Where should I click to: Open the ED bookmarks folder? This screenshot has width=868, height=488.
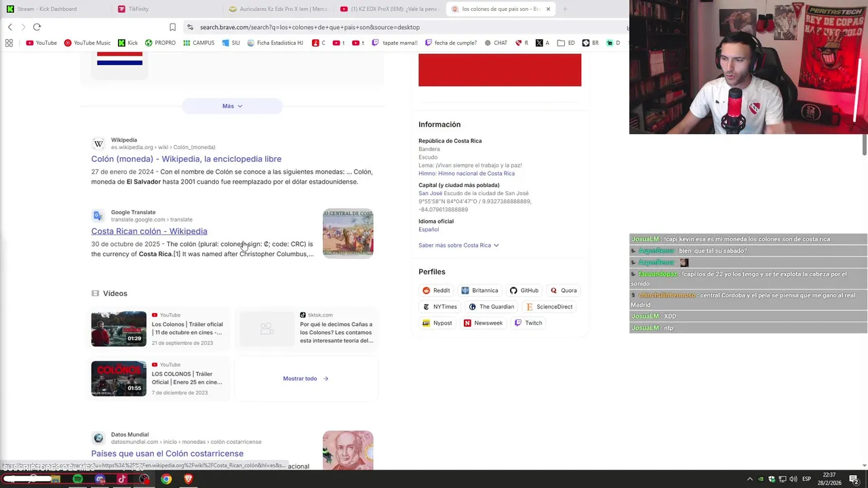(x=566, y=43)
